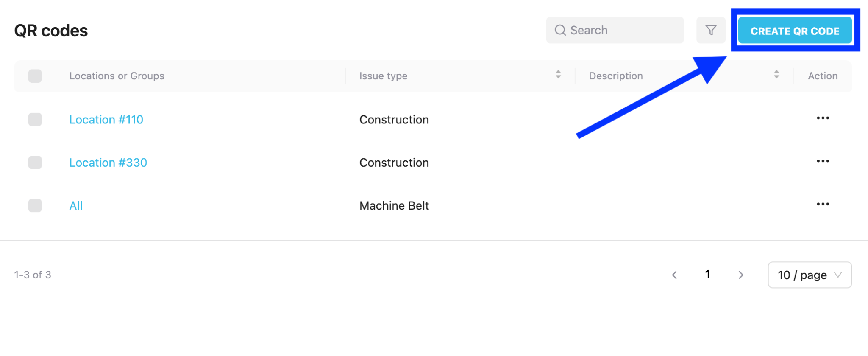The image size is (868, 356).
Task: Click the magnifier icon in Search
Action: (560, 30)
